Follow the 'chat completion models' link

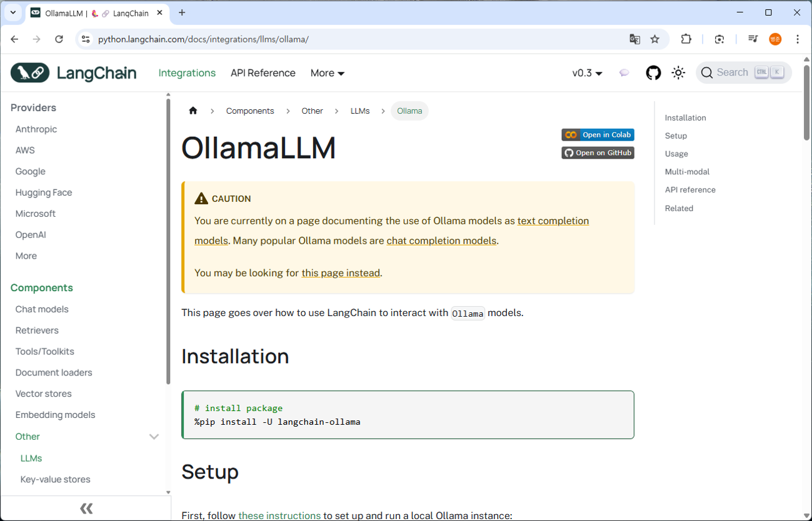pos(441,241)
